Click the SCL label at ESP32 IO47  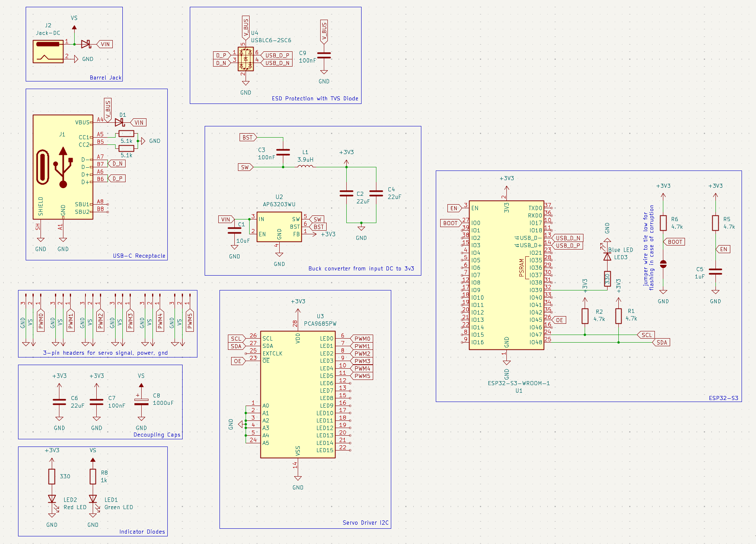[646, 335]
